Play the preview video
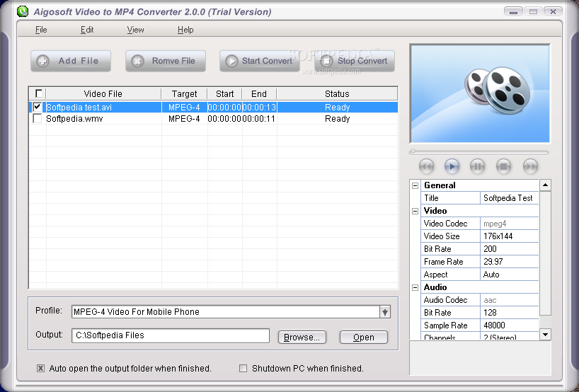This screenshot has width=579, height=392. pos(452,166)
